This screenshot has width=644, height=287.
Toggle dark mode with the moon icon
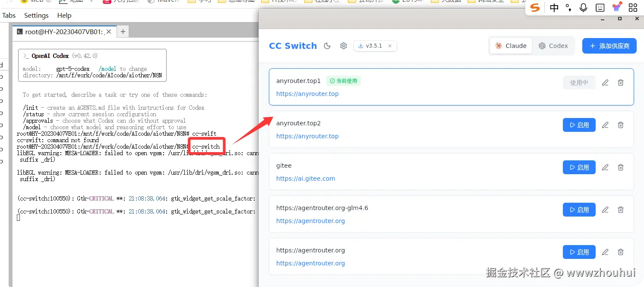(327, 46)
